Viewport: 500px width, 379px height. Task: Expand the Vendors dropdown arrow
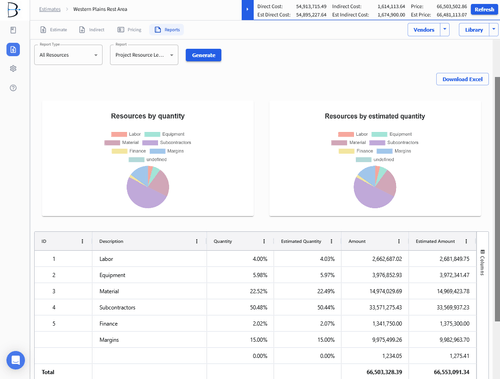445,30
